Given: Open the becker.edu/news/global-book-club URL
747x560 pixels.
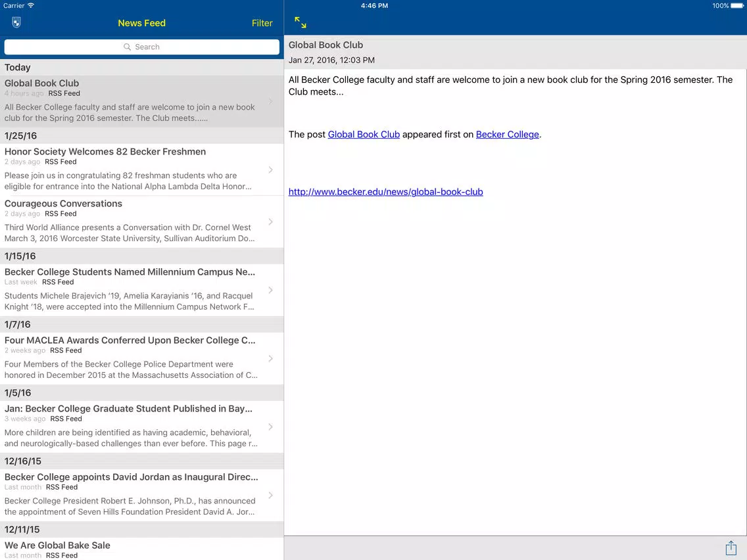Looking at the screenshot, I should (x=385, y=192).
